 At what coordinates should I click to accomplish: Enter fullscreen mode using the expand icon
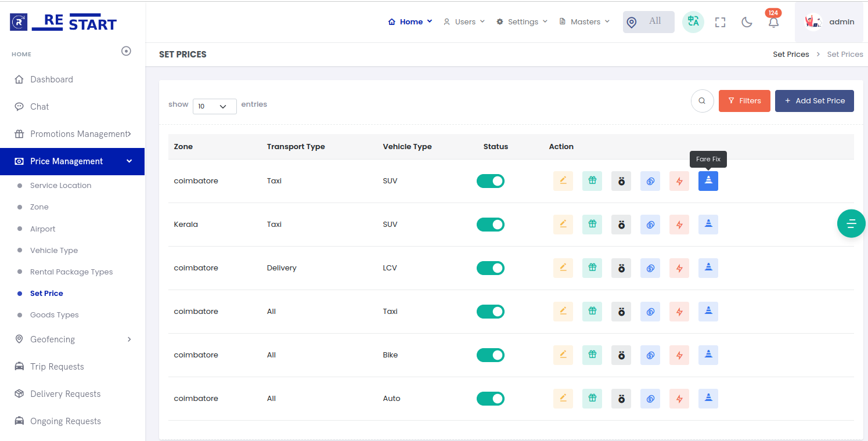(720, 23)
